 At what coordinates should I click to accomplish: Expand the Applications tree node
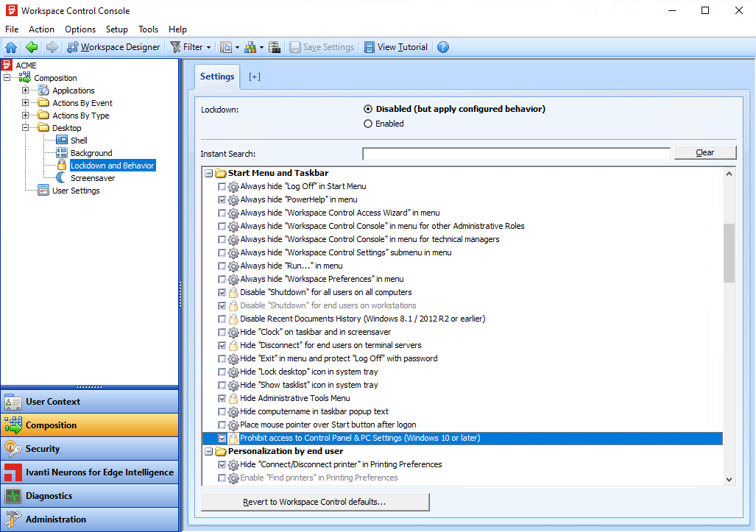[25, 90]
